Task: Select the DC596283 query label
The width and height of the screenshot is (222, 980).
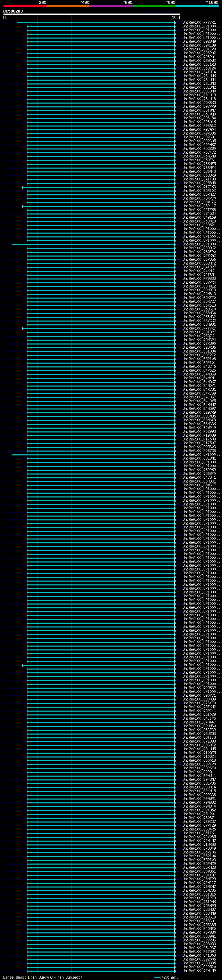Action: coord(13,11)
